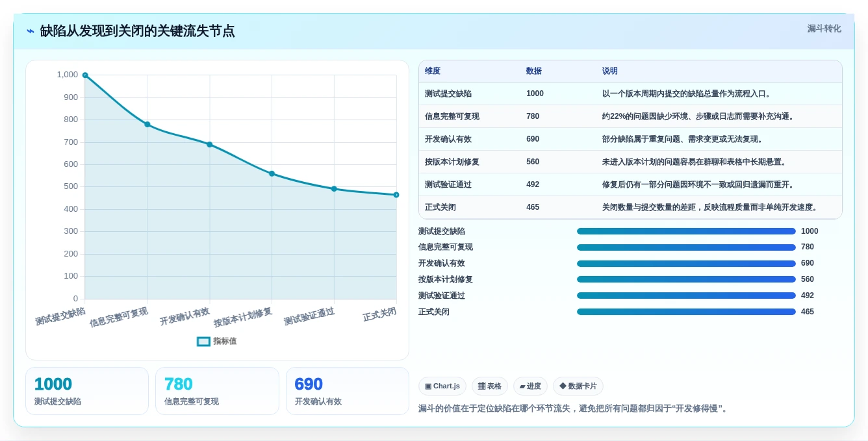Click the x-axis label 测试提交缺陷

click(60, 316)
